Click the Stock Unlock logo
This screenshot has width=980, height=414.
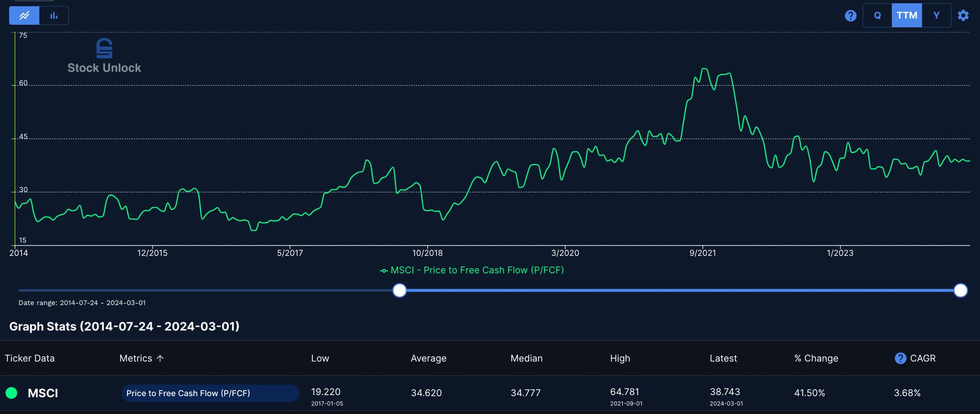pos(104,56)
